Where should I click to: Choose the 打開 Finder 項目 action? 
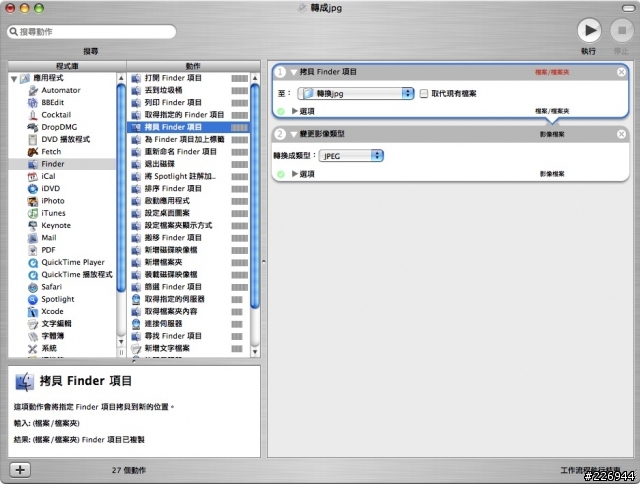[188, 78]
